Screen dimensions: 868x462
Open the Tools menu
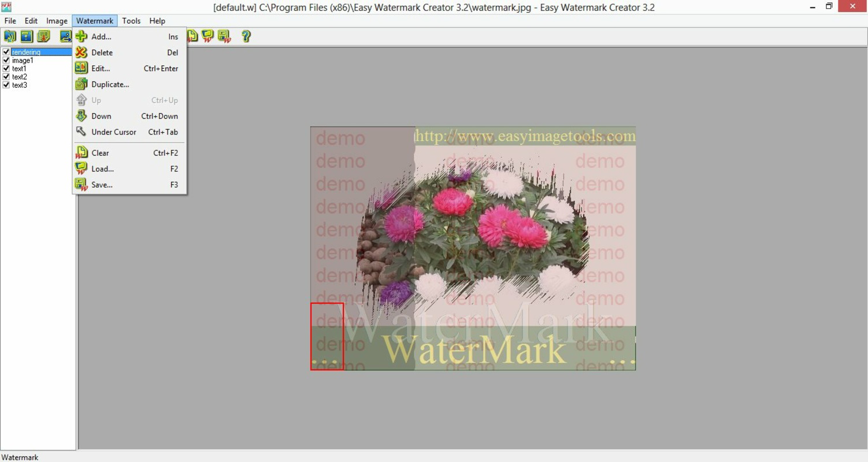point(131,21)
